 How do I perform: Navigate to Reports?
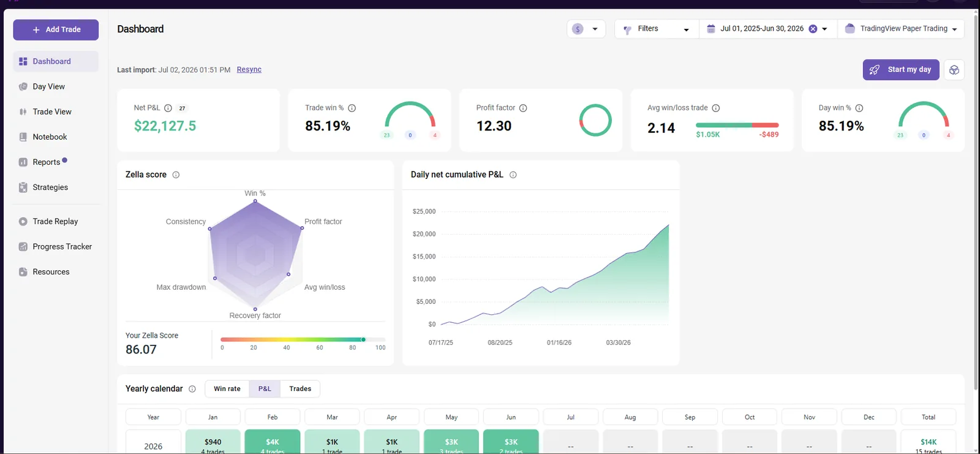click(x=56, y=162)
